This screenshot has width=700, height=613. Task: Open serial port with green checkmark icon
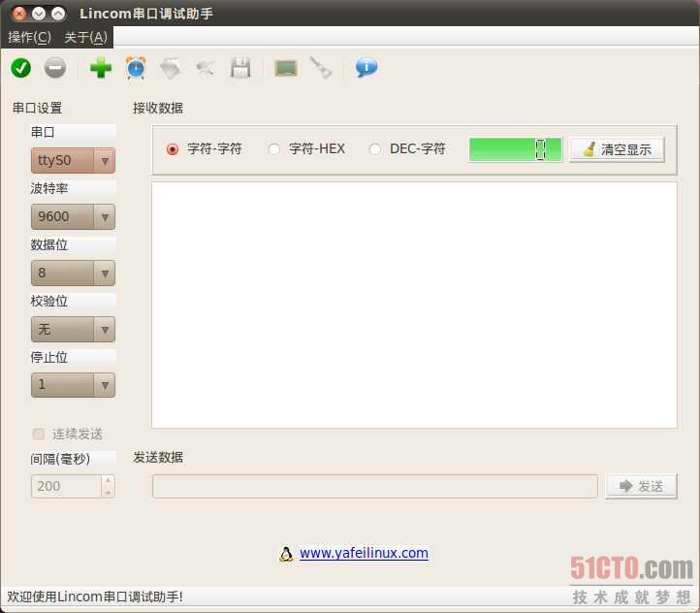coord(20,68)
